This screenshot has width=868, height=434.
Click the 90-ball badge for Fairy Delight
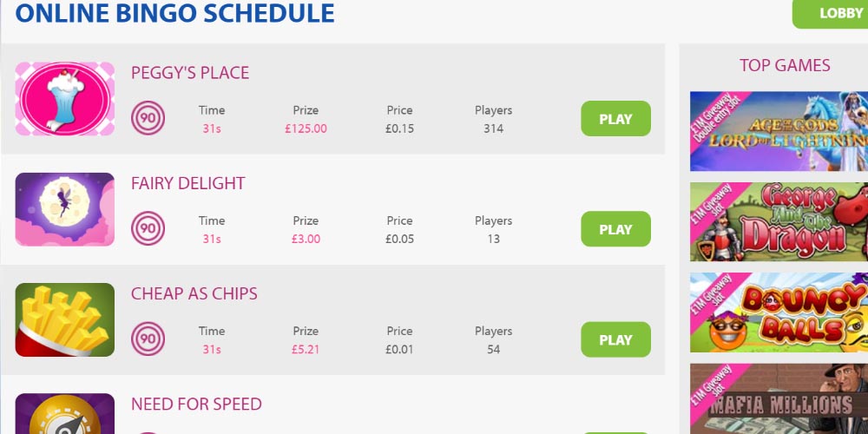pyautogui.click(x=148, y=229)
